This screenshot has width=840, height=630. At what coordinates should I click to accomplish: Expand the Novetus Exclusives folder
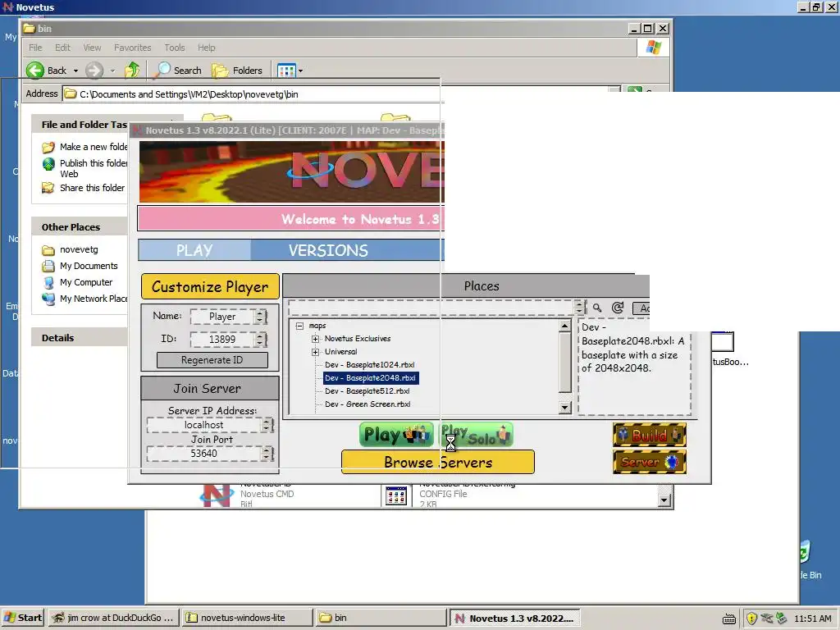[316, 339]
